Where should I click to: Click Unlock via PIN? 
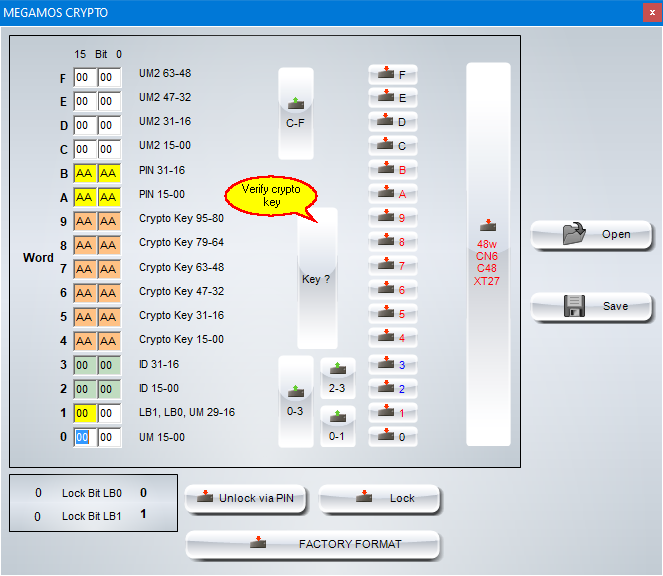(x=246, y=499)
